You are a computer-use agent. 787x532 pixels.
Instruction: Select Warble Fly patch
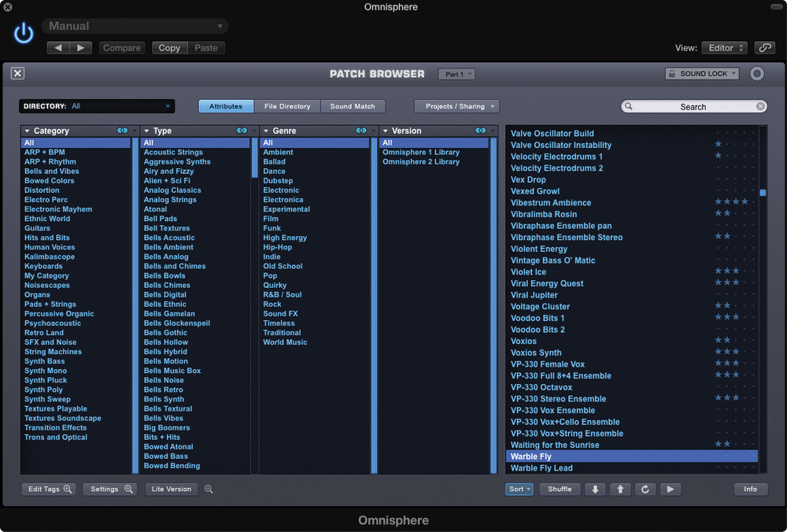click(632, 456)
